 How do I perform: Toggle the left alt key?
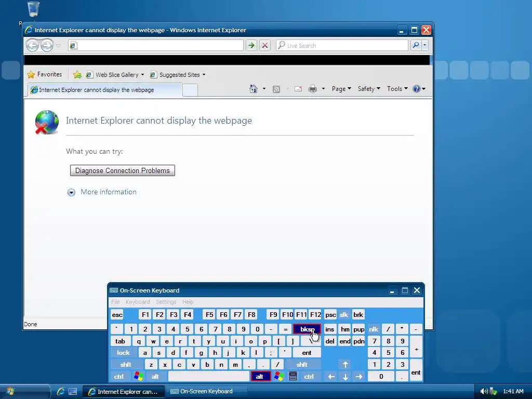point(155,377)
